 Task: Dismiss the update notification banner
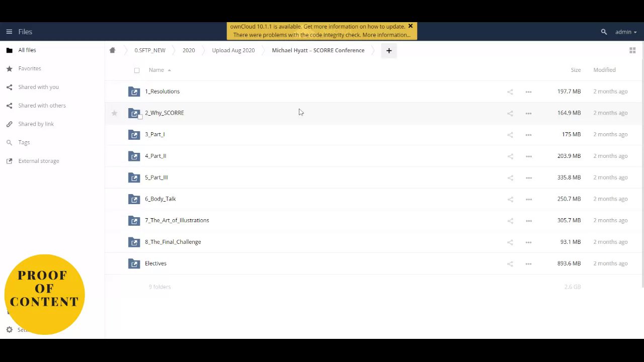click(x=410, y=26)
